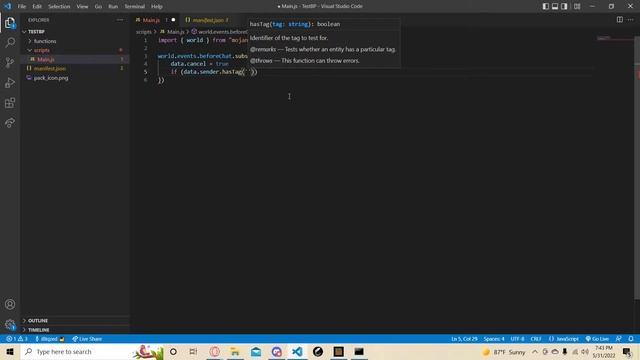
Task: Open the Mail app on the taskbar
Action: point(256,351)
